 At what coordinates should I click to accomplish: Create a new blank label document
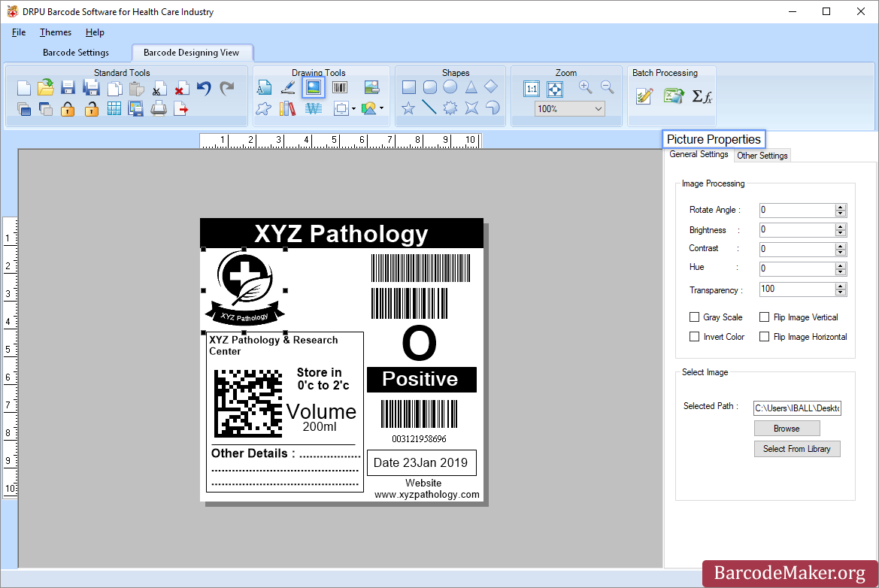[x=23, y=88]
